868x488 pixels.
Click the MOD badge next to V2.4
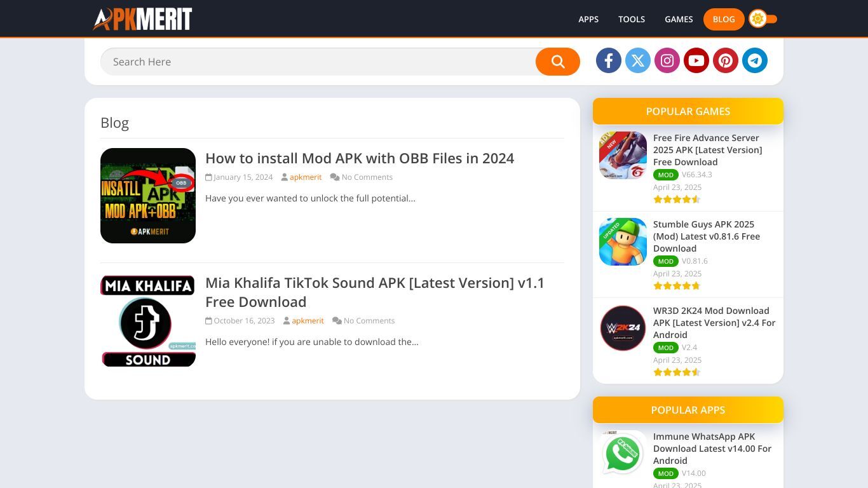[666, 348]
